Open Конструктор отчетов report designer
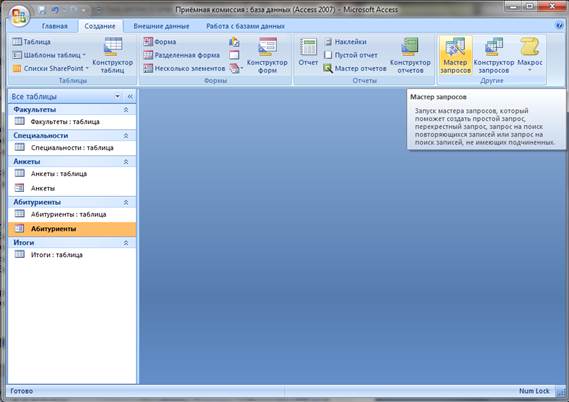The width and height of the screenshot is (569, 402). (410, 55)
